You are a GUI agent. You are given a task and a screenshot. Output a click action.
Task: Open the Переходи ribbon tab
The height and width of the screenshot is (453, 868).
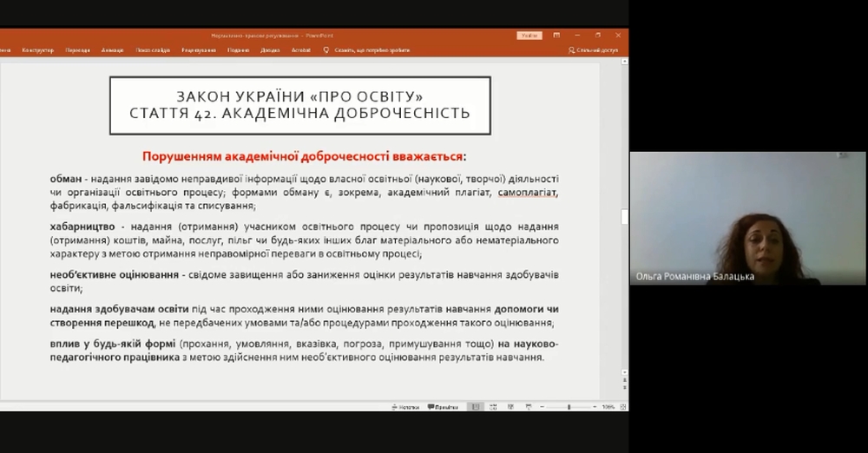(77, 50)
